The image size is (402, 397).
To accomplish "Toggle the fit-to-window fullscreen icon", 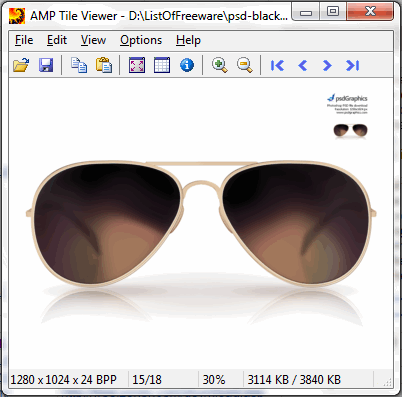I will coord(137,65).
